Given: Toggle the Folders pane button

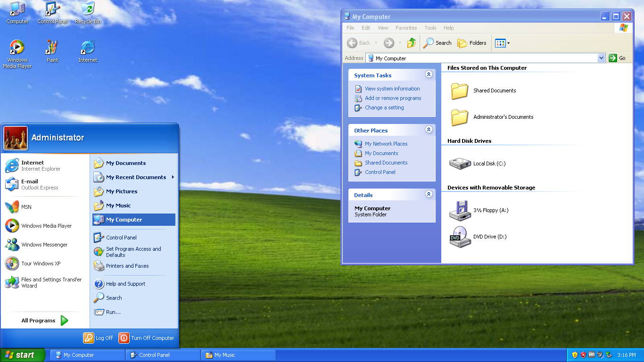Looking at the screenshot, I should (472, 43).
